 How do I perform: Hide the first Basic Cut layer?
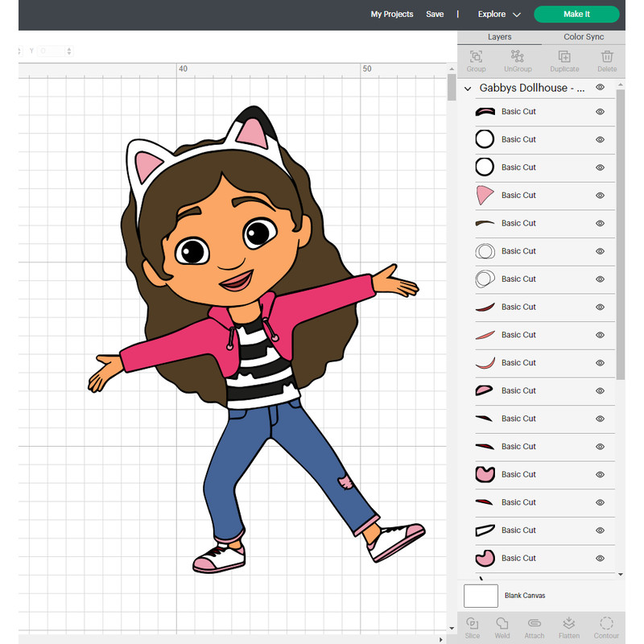point(600,111)
